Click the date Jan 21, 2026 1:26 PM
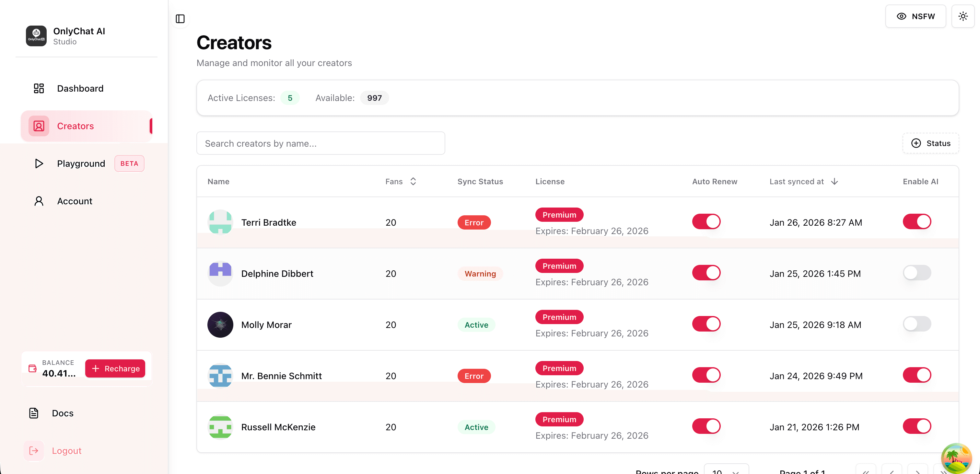The image size is (980, 474). pyautogui.click(x=814, y=427)
